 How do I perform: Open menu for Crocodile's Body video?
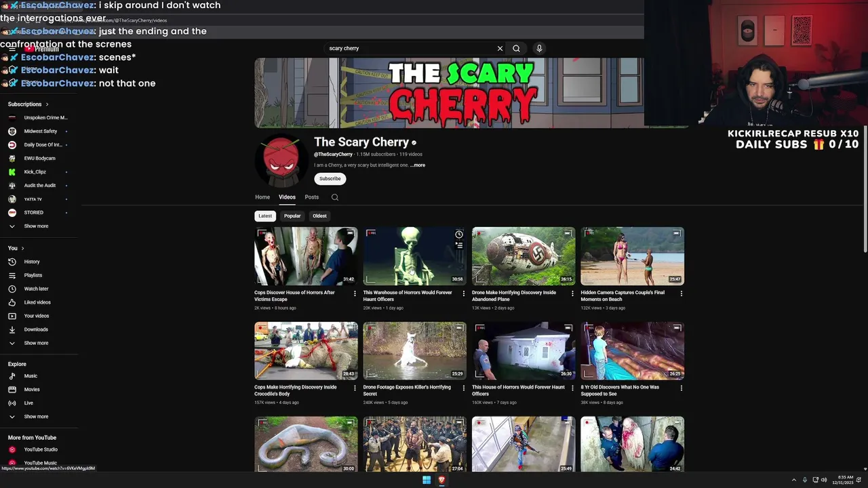point(355,388)
